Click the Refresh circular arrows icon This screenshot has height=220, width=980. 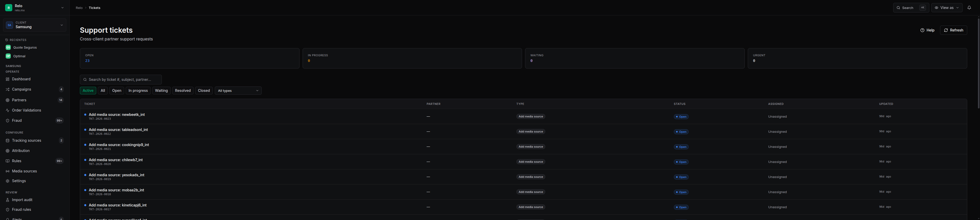946,30
